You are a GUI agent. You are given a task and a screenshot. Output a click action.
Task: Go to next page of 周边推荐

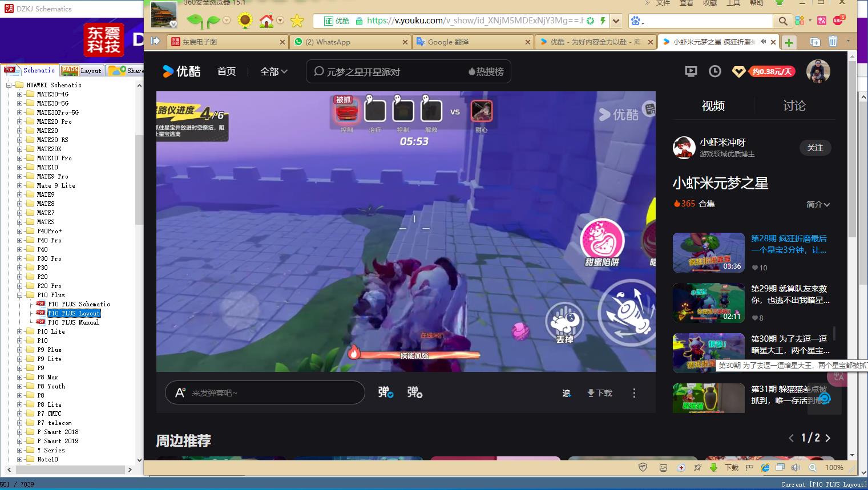828,438
